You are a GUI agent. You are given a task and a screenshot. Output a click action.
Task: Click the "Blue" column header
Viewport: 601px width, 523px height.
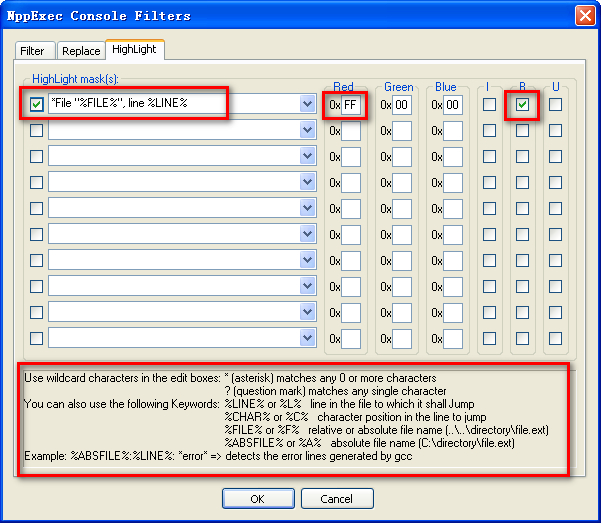(446, 87)
